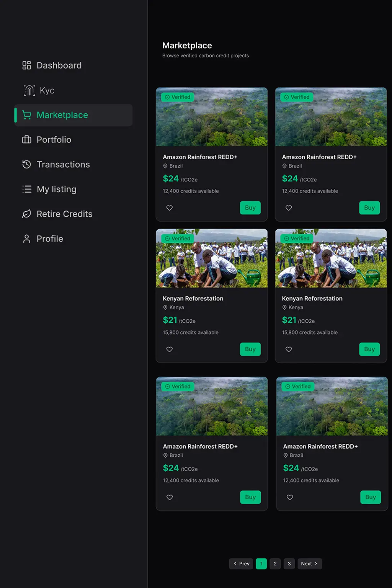392x588 pixels.
Task: Go to Prev pagination page
Action: pyautogui.click(x=241, y=563)
